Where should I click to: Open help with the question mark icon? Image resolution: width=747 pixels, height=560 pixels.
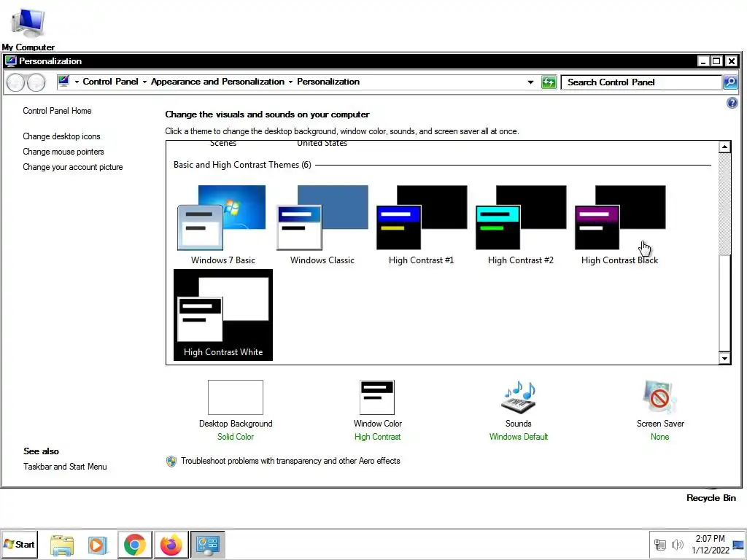pos(732,103)
